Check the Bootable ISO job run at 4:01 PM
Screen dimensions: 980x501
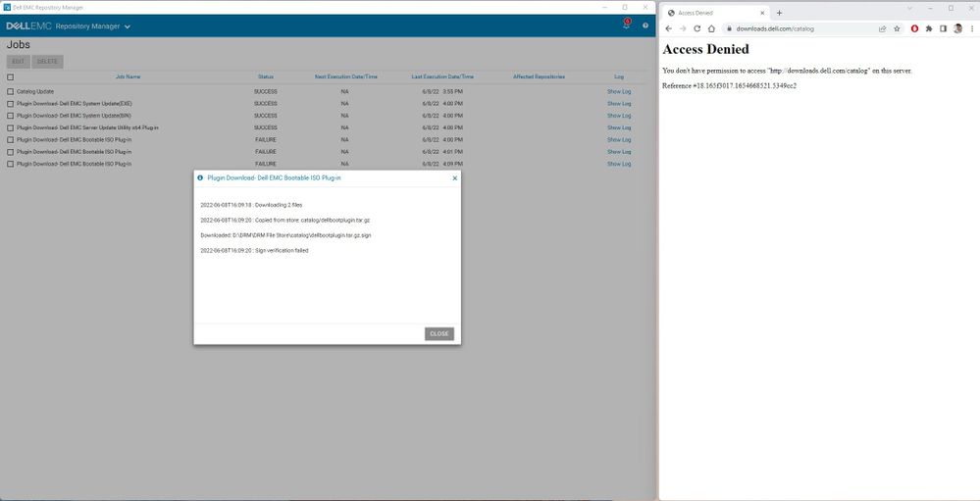tap(10, 152)
